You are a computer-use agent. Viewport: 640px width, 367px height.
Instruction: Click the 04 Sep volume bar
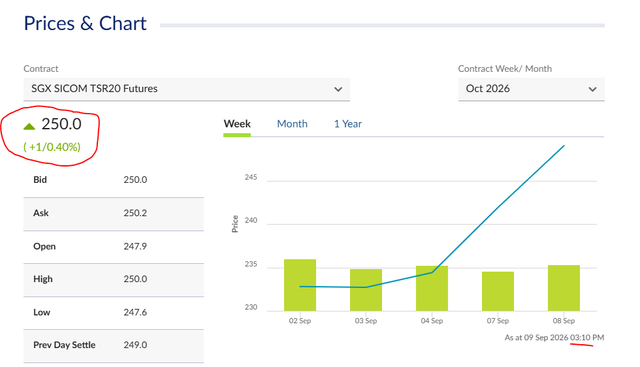tap(432, 288)
